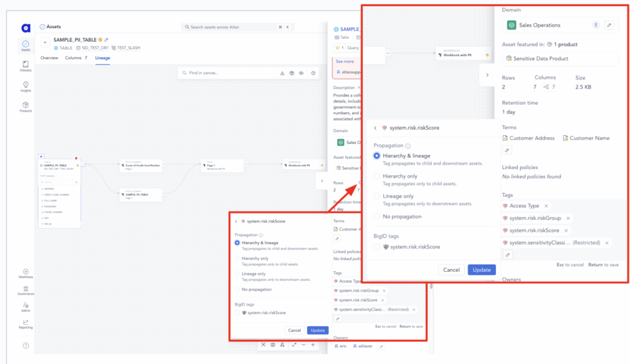Check BigID system.risk.riskScore checkbox in enlarged popup
The image size is (630, 364).
click(378, 247)
